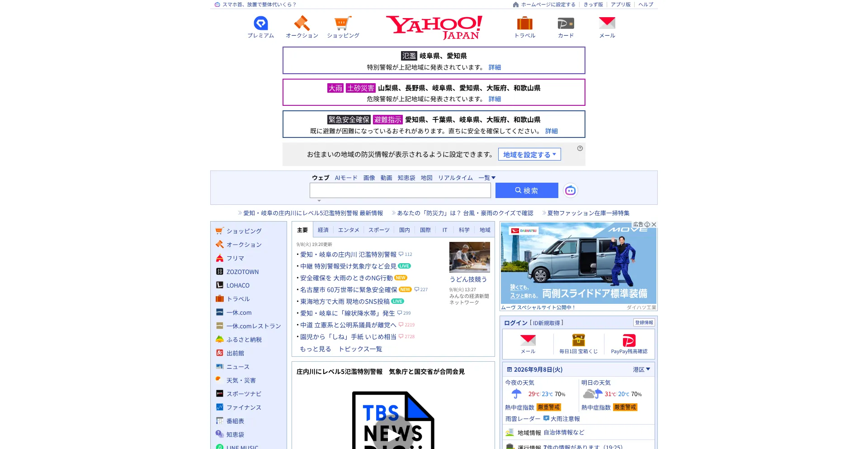Viewport: 868px width, 449px height.
Task: Click the sidebar ファイナンス icon
Action: tap(220, 407)
